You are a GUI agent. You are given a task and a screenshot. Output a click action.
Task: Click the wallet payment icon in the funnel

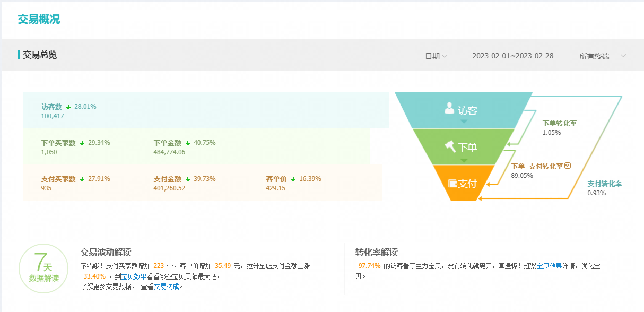click(x=452, y=184)
